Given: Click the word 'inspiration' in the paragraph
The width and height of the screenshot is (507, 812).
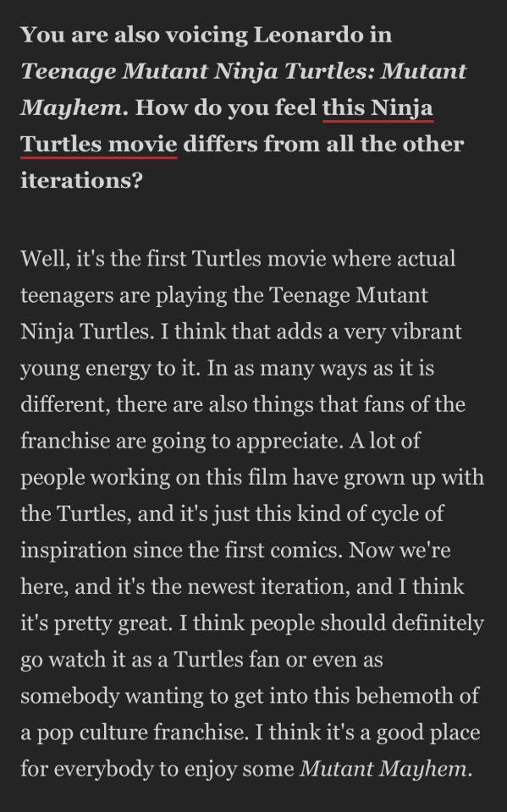Looking at the screenshot, I should 74,551.
